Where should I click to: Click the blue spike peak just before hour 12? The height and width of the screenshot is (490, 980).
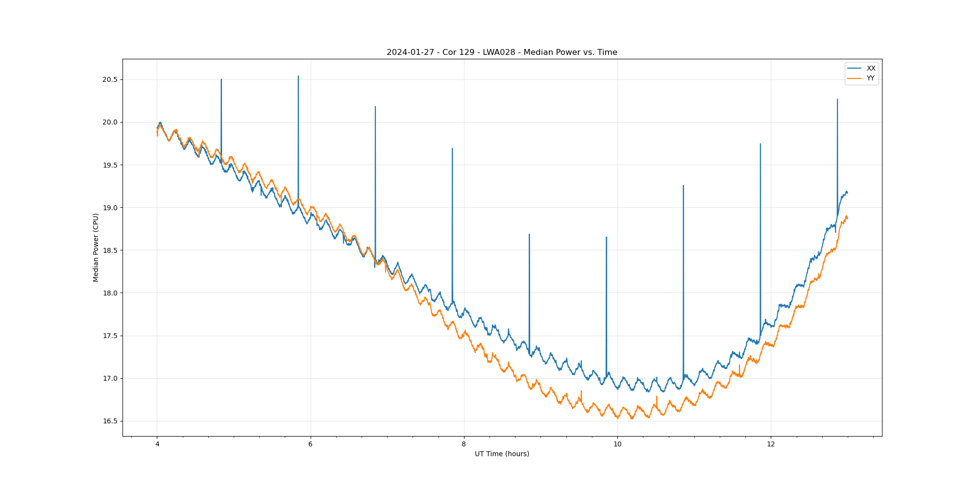click(x=760, y=144)
